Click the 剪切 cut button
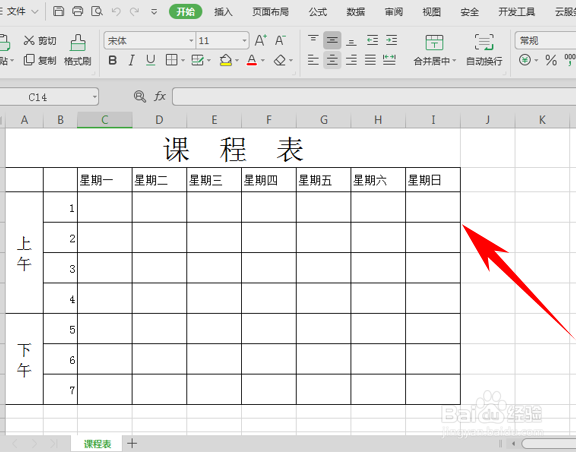Viewport: 576px width, 452px height. pyautogui.click(x=40, y=40)
